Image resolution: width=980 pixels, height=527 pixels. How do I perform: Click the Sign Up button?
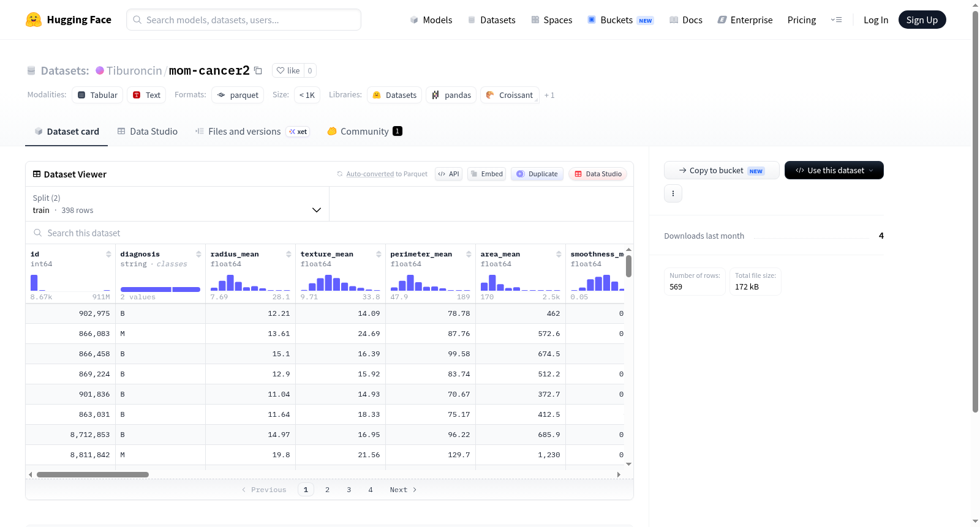[922, 20]
